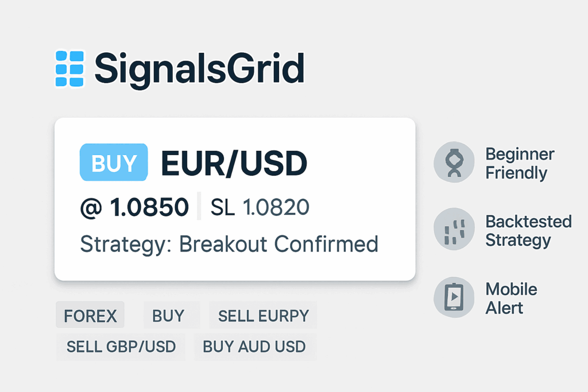Image resolution: width=588 pixels, height=392 pixels.
Task: Pick the BUY AUD USD tag
Action: (254, 347)
